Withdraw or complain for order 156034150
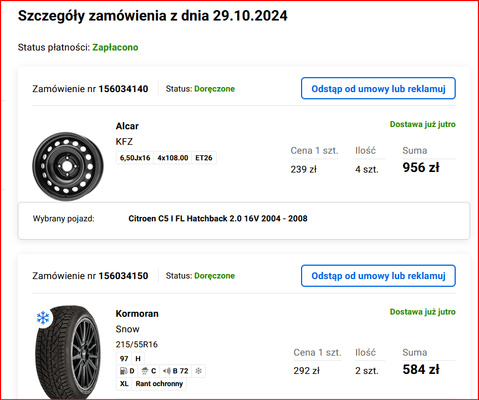The image size is (479, 400). click(378, 276)
